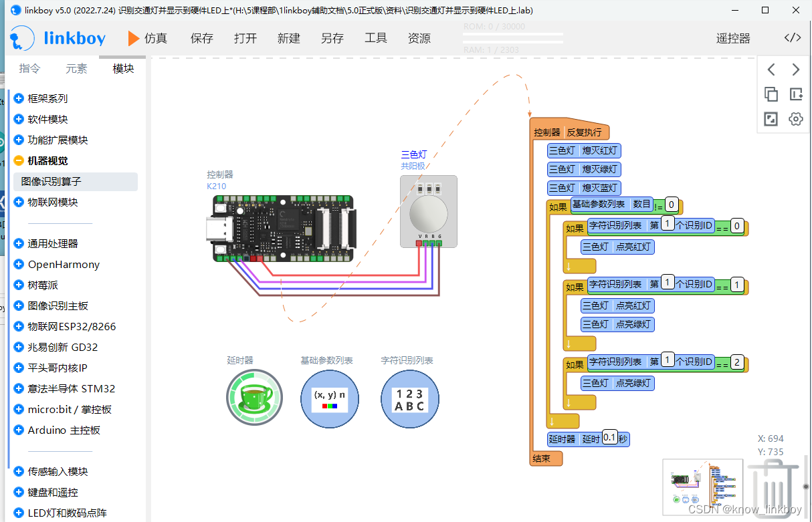Viewport: 812px width, 522px height.
Task: Click the copy icon in right panel
Action: [771, 94]
